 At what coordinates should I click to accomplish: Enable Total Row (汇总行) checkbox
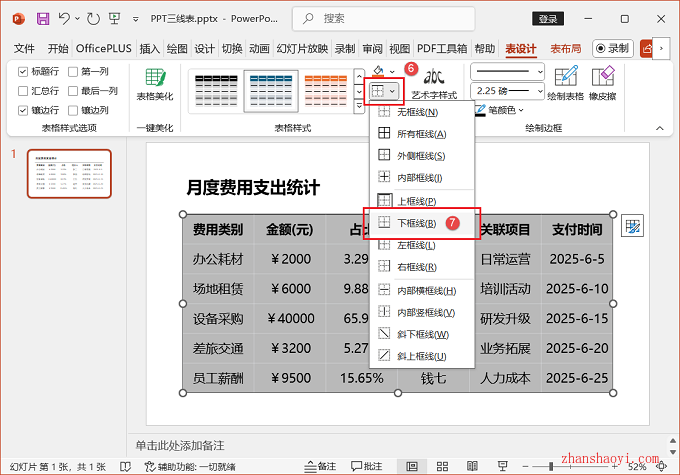23,91
